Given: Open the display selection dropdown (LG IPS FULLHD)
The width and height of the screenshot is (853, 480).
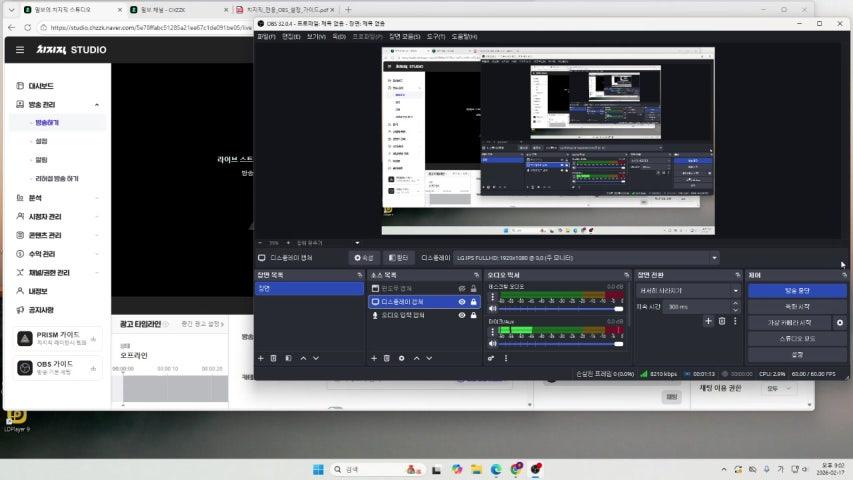Looking at the screenshot, I should tap(587, 257).
